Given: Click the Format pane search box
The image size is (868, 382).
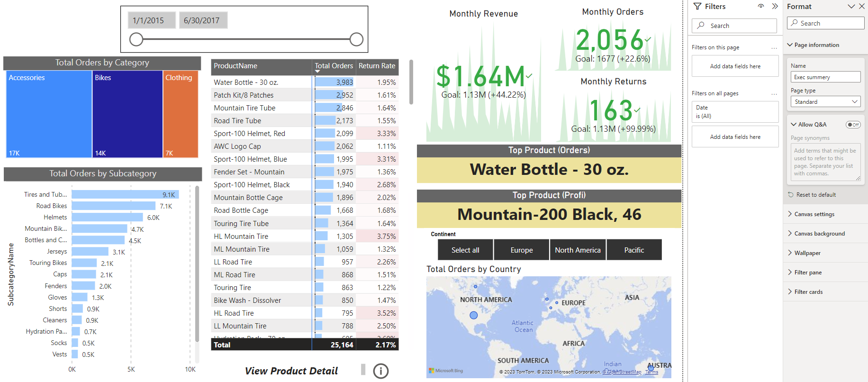Looking at the screenshot, I should coord(826,23).
